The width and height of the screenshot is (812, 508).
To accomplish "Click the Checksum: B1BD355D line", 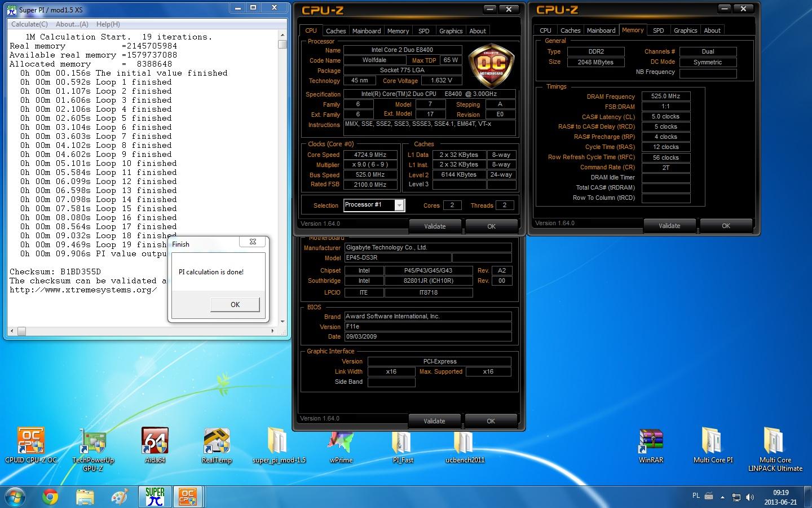I will pos(55,271).
